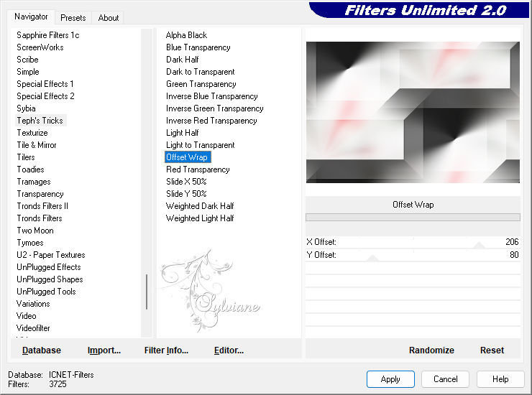Viewport: 532px width, 395px height.
Task: Select the Two Moon category
Action: click(x=35, y=231)
